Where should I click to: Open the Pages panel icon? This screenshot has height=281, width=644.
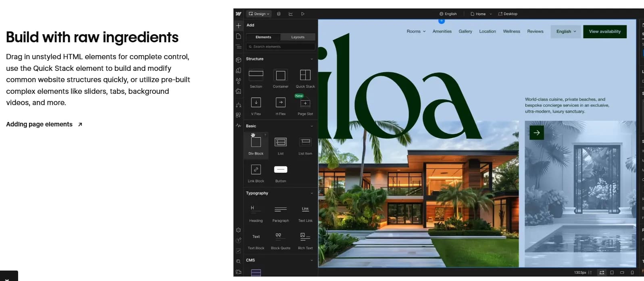tap(238, 36)
